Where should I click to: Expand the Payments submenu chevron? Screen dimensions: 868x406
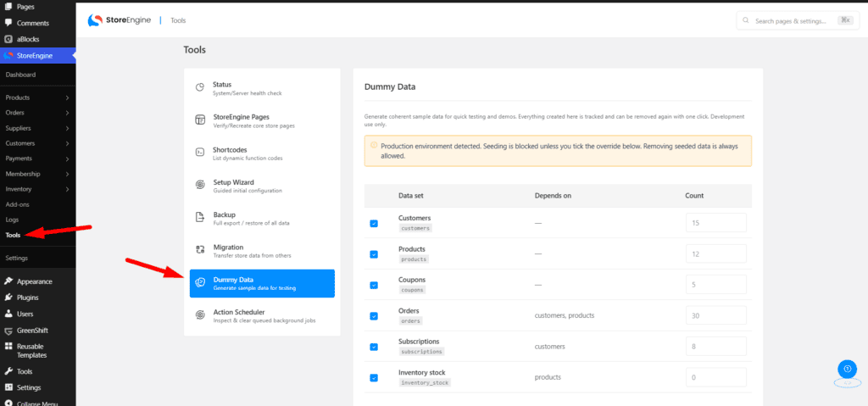[x=67, y=159]
